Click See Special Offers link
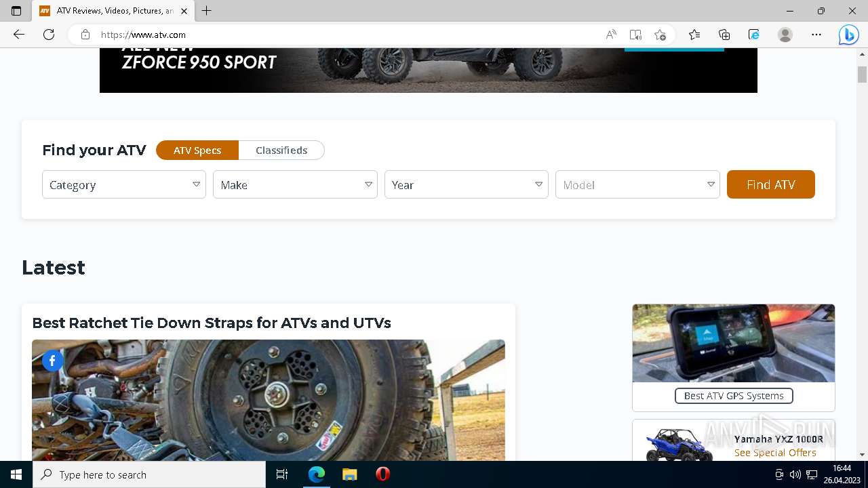This screenshot has height=488, width=868. coord(775,453)
